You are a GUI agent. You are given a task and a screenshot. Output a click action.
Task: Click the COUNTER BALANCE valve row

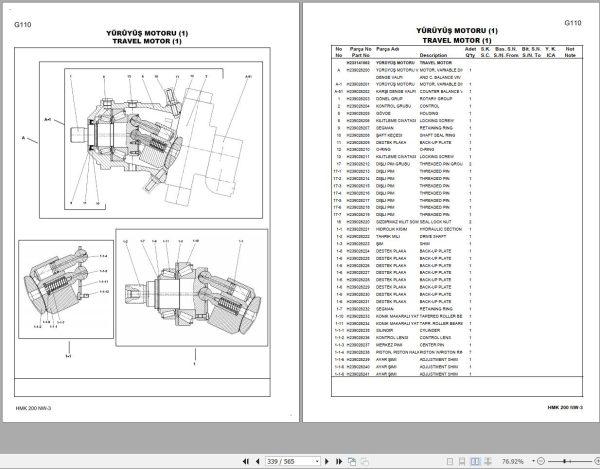coord(441,91)
